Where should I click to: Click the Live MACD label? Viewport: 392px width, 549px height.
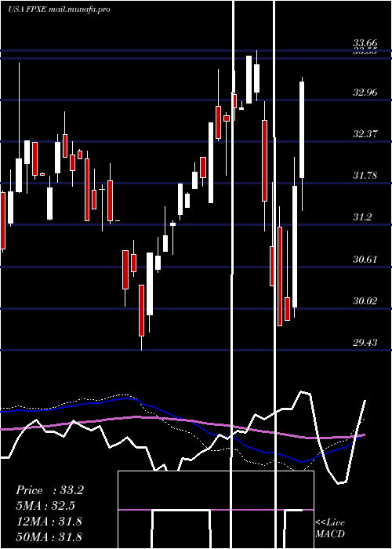(330, 528)
